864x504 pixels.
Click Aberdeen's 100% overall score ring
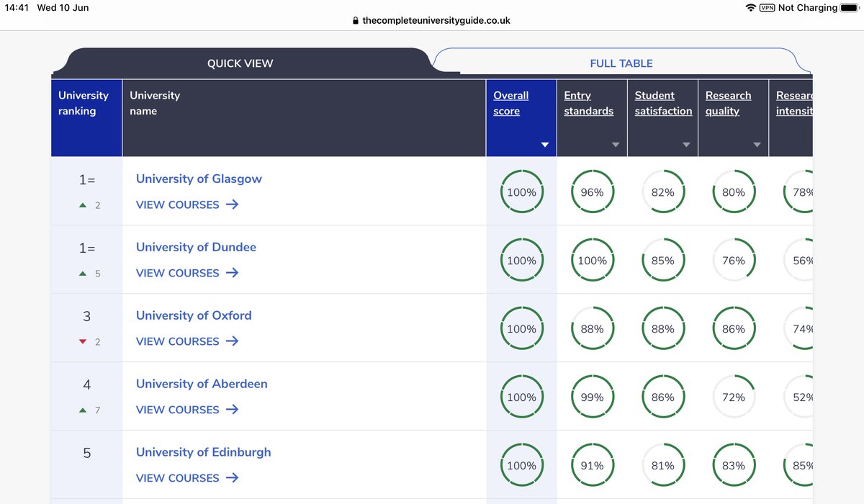(x=521, y=397)
